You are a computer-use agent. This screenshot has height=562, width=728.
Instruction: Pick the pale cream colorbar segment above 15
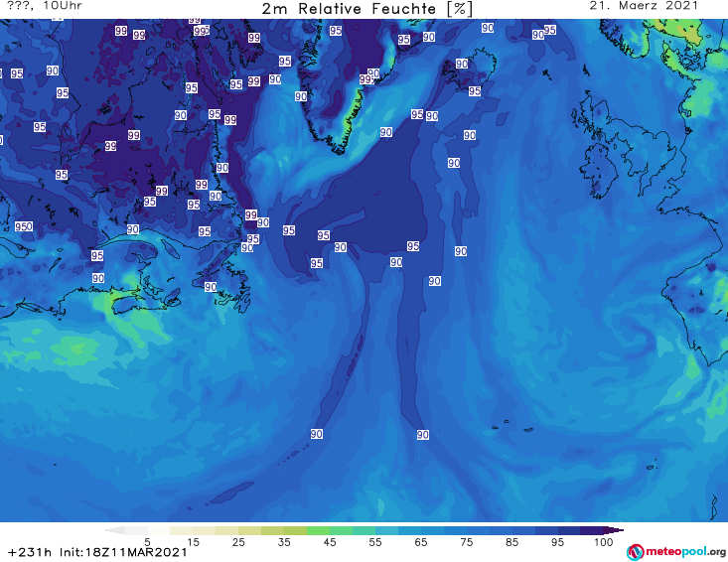click(x=182, y=530)
